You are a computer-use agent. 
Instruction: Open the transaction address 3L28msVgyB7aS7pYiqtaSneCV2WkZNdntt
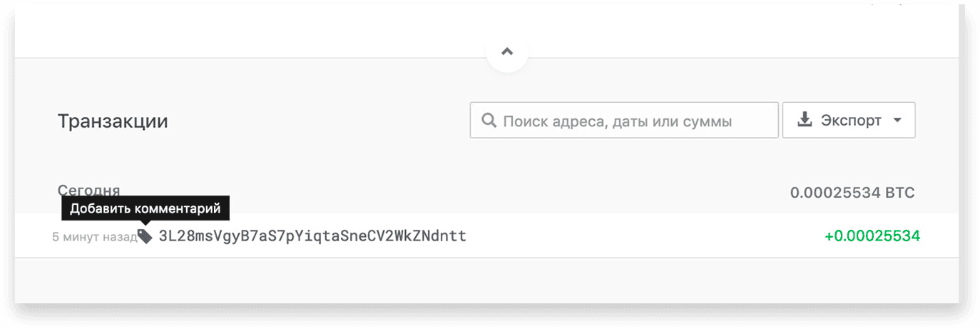(x=312, y=236)
